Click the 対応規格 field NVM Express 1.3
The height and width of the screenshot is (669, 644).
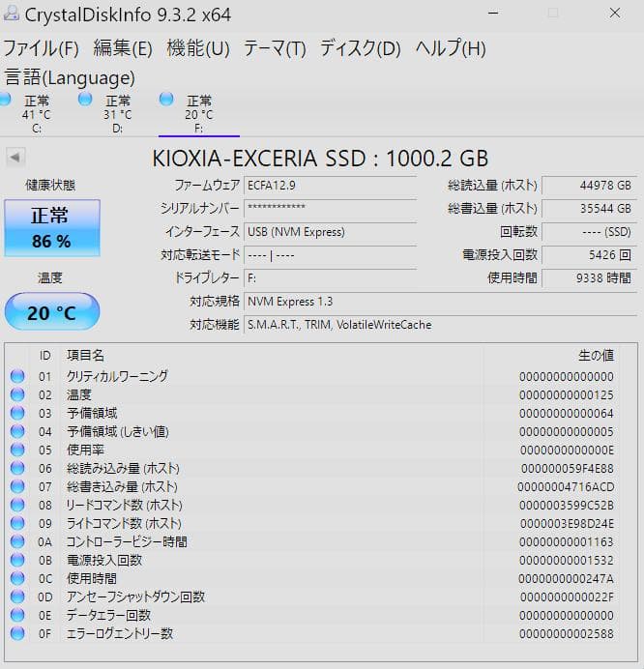click(x=440, y=302)
